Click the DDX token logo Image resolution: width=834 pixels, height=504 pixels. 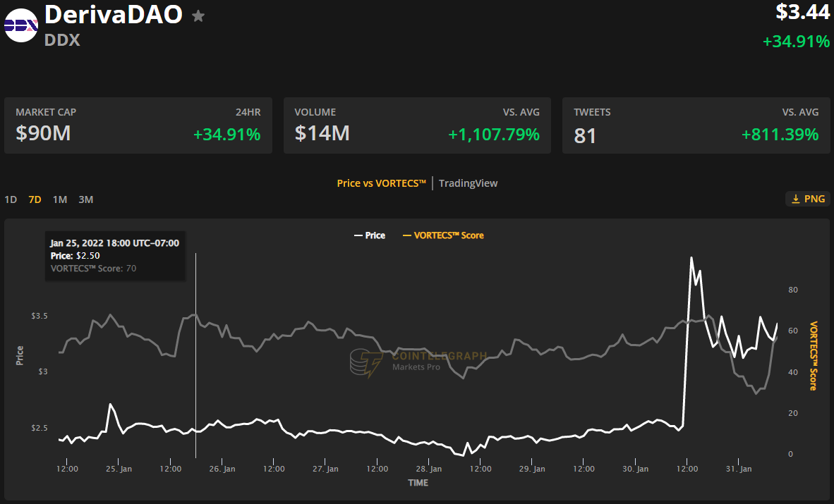point(21,25)
